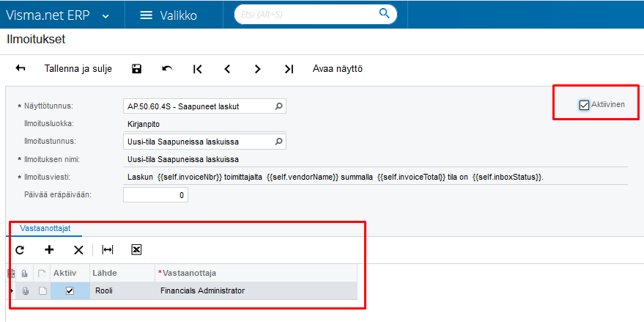
Task: Toggle the Aktiivinen checkbox
Action: coord(584,105)
